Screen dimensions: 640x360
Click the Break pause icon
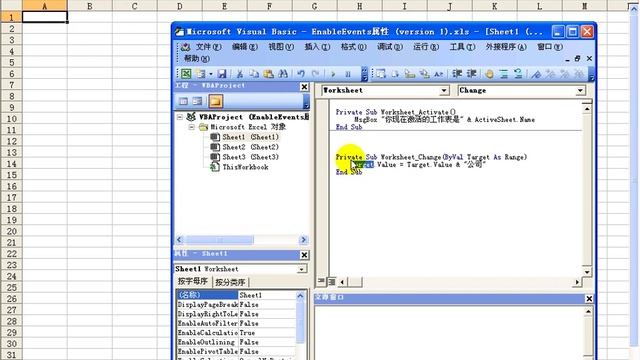pyautogui.click(x=348, y=74)
